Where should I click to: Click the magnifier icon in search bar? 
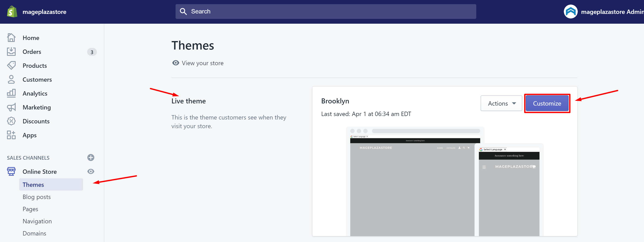[183, 12]
